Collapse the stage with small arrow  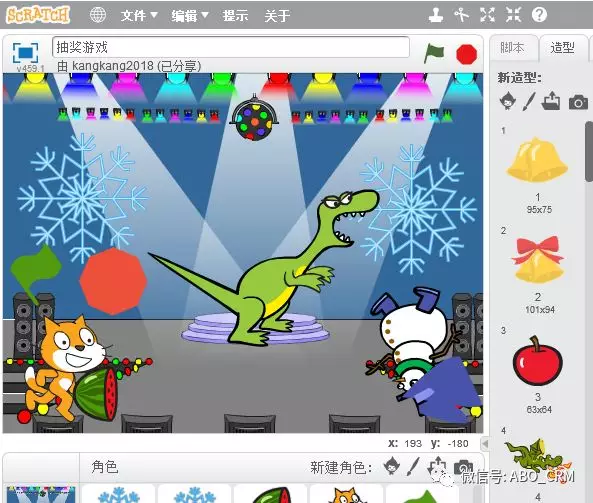[x=485, y=443]
